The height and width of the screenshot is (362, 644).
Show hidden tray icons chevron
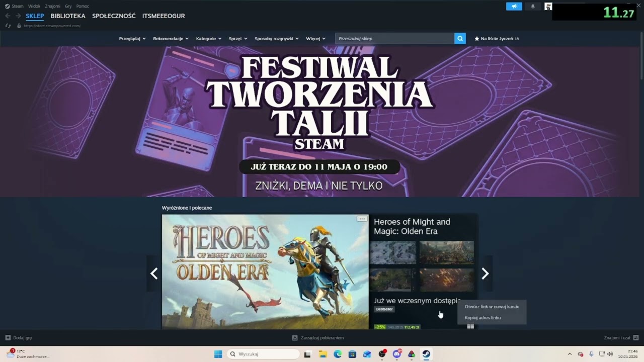click(x=570, y=354)
